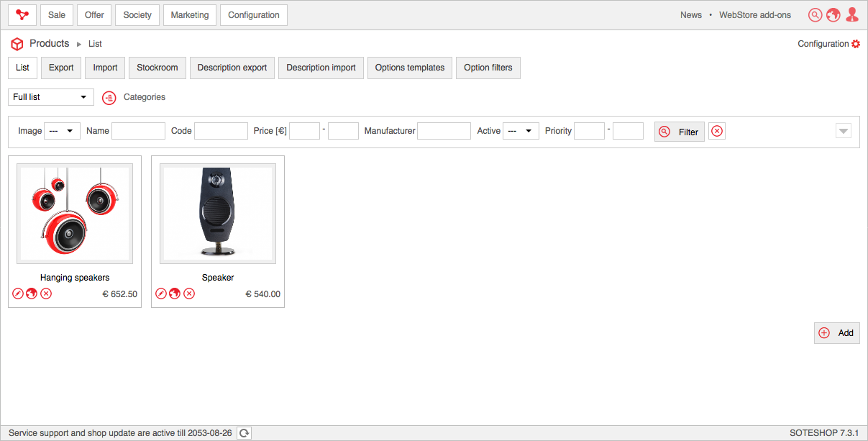Image resolution: width=868 pixels, height=441 pixels.
Task: Click the € 540.00 price
Action: tap(263, 294)
